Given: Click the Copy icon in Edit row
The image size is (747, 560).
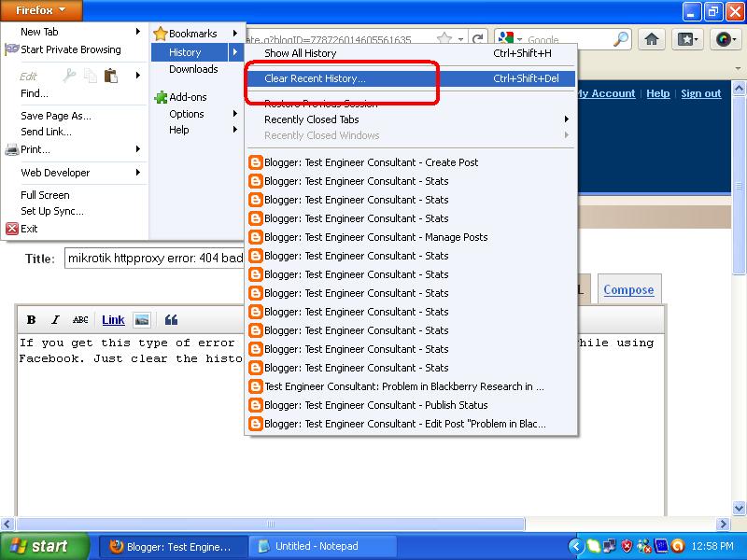Looking at the screenshot, I should [x=90, y=76].
